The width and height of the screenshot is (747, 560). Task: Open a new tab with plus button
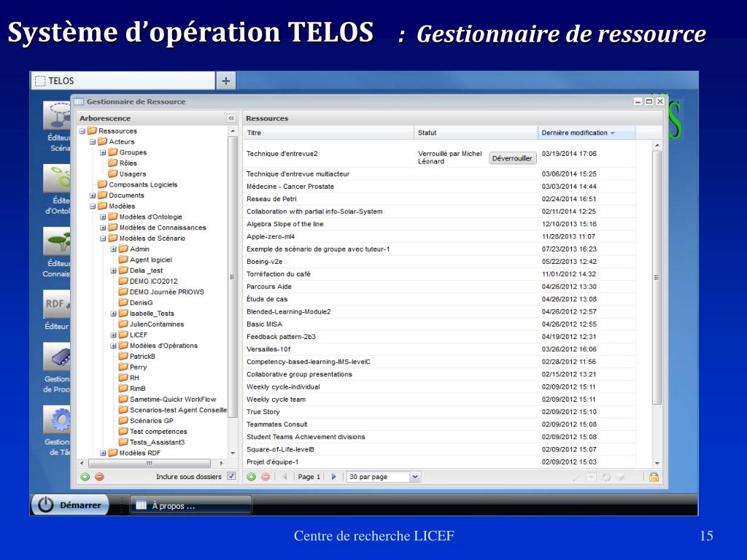[226, 81]
